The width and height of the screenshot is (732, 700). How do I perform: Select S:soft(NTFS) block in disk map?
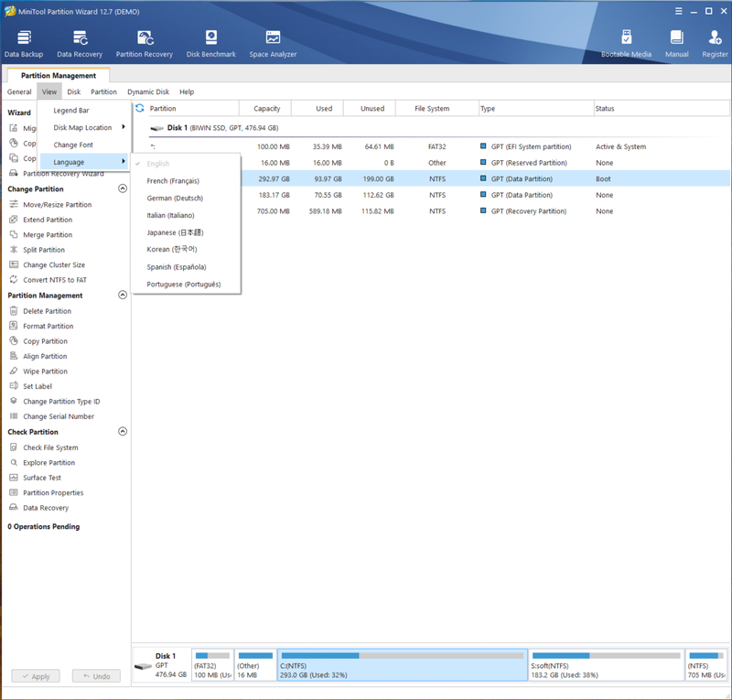tap(606, 664)
